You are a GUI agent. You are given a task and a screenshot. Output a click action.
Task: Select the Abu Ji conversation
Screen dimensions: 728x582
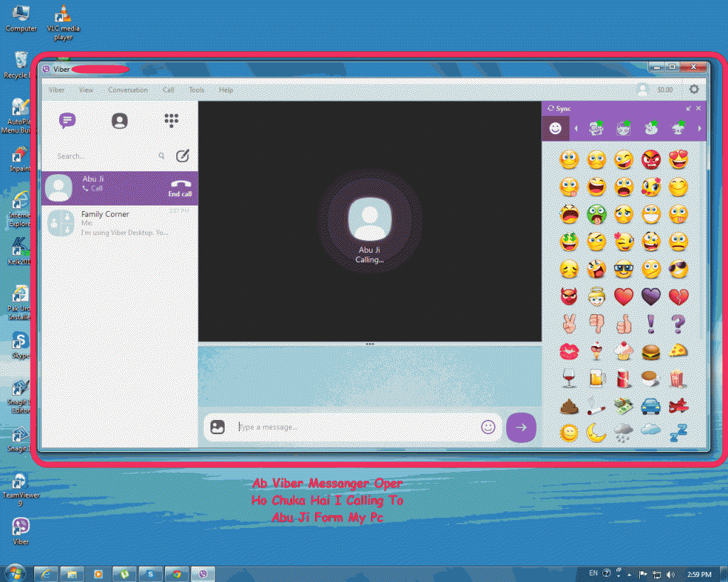[x=119, y=188]
